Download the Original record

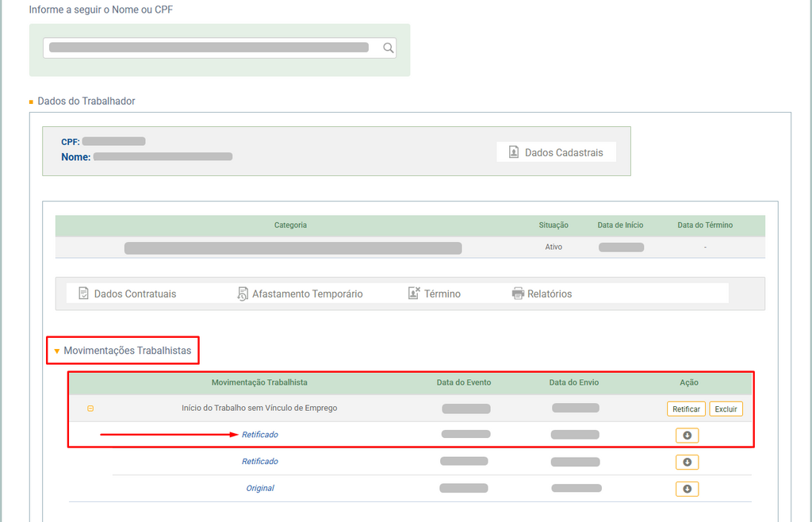tap(687, 489)
